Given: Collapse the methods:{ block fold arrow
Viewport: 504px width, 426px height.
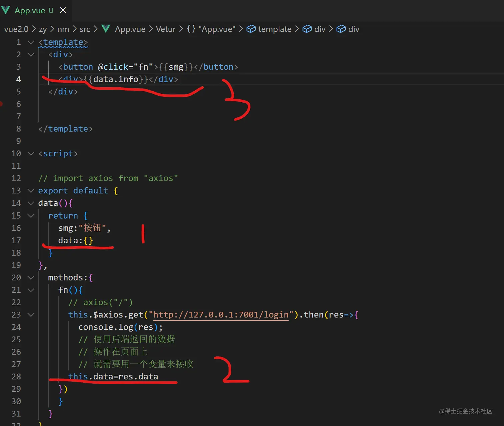Looking at the screenshot, I should pyautogui.click(x=31, y=278).
